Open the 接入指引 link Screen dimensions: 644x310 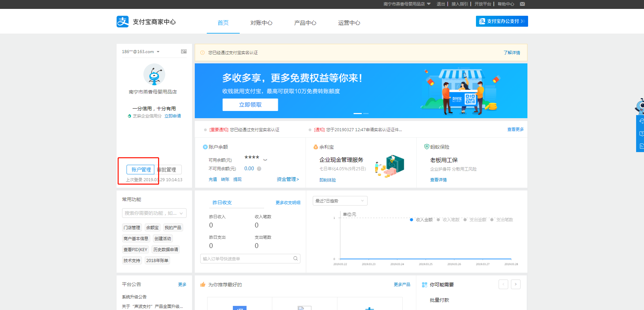click(x=460, y=4)
